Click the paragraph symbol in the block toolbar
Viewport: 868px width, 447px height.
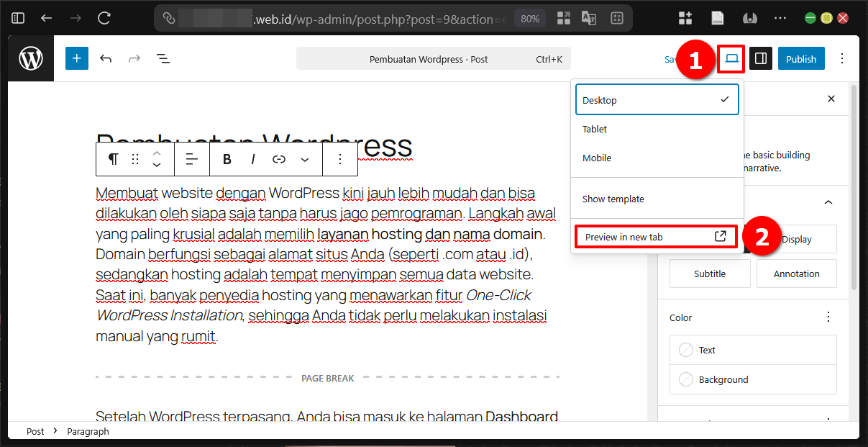(113, 159)
